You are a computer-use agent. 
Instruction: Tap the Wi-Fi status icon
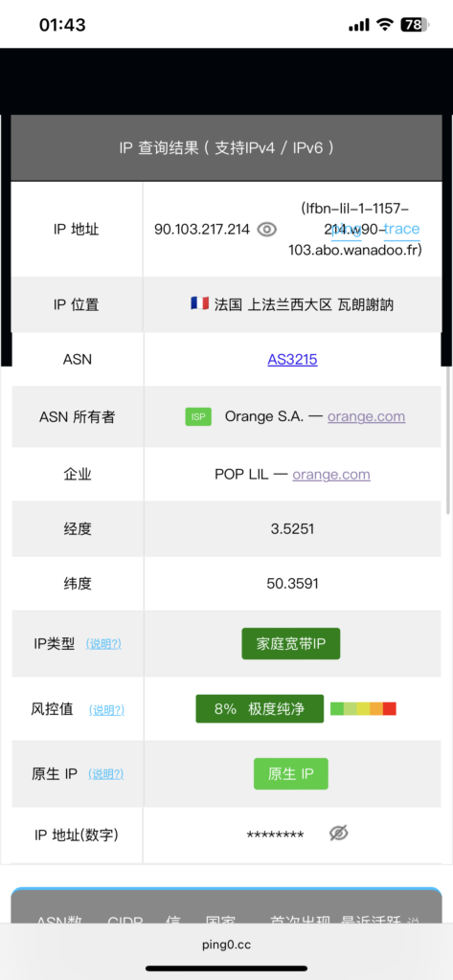[x=385, y=24]
